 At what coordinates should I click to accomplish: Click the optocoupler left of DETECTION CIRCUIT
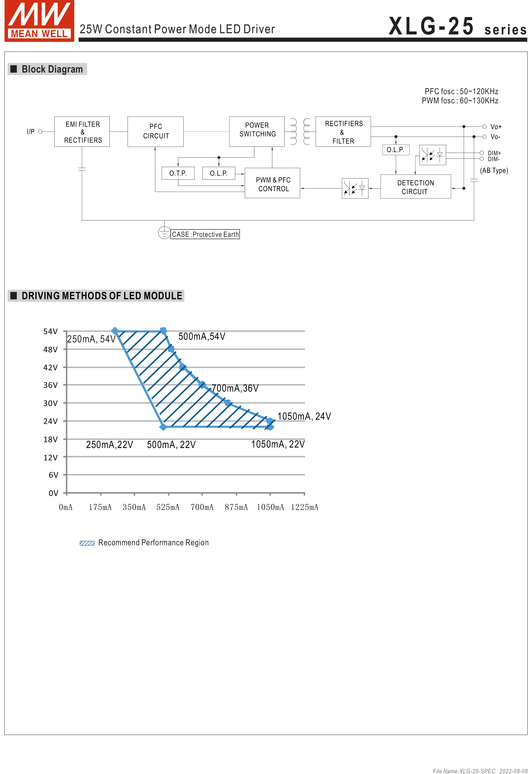pos(355,189)
